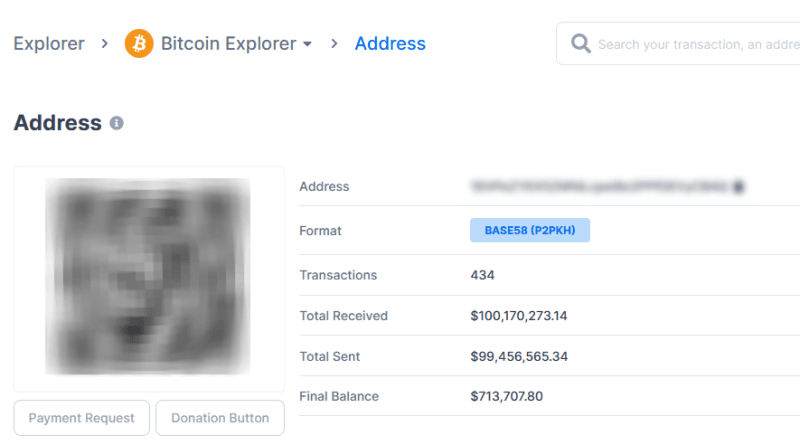Click the info icon beside Address heading
The image size is (800, 445).
116,123
